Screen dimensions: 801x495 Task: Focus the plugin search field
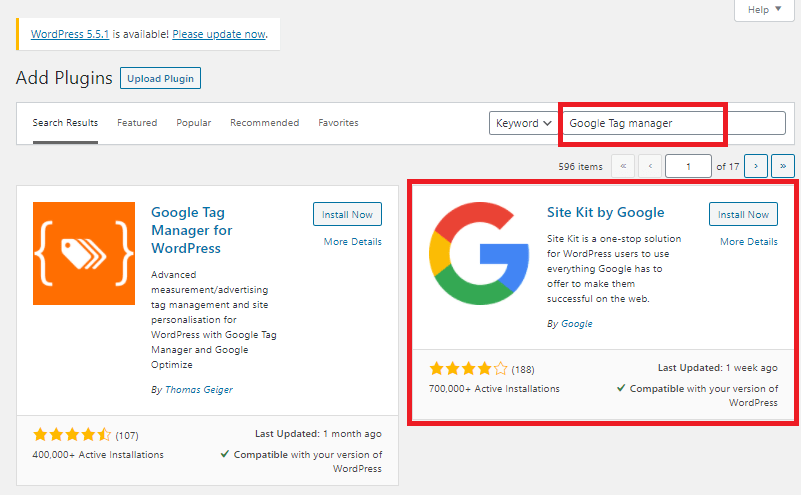674,123
